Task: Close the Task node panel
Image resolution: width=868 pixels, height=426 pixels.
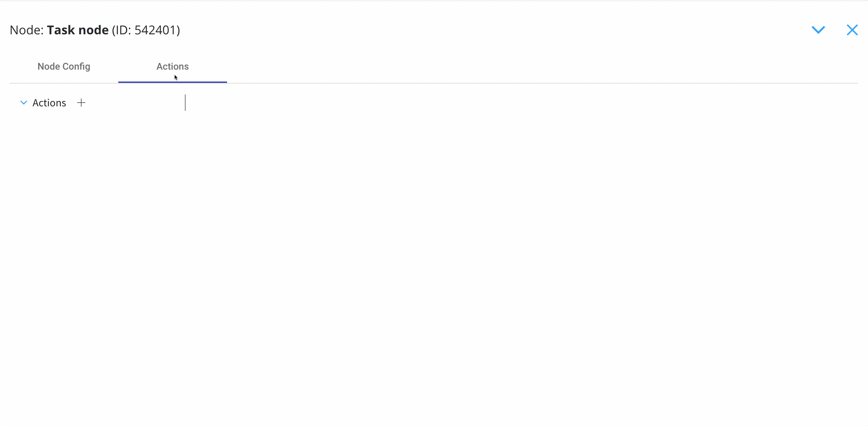Action: [852, 30]
